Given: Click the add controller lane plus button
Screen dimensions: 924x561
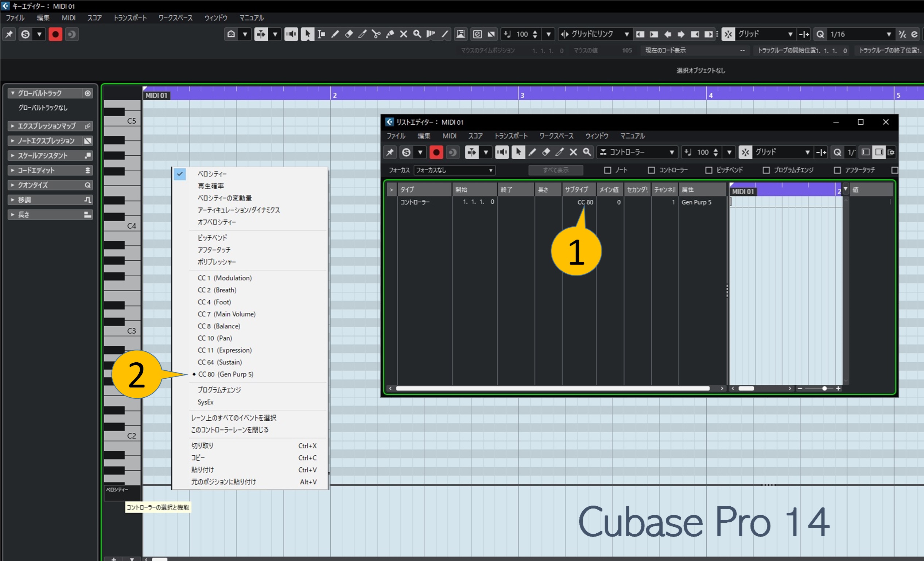Looking at the screenshot, I should (x=114, y=559).
